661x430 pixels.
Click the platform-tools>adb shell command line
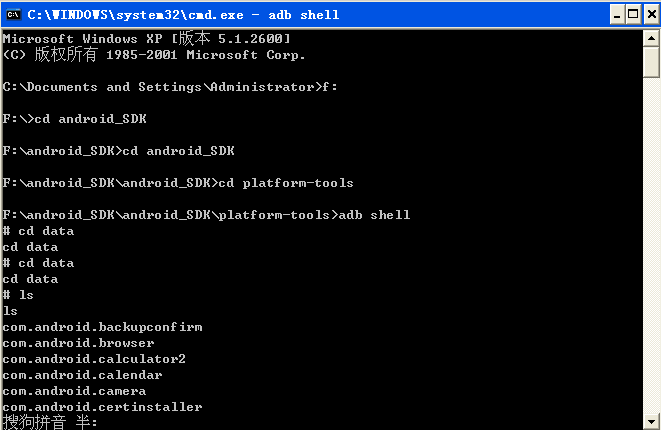point(206,215)
